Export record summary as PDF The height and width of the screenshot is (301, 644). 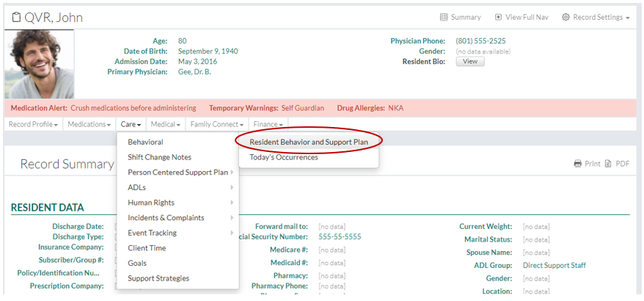(x=609, y=164)
